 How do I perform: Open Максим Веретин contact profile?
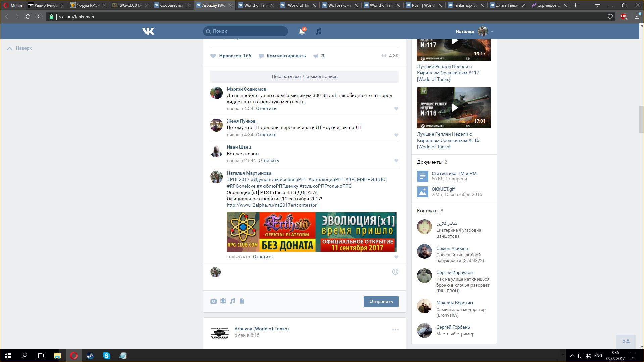coord(454,303)
